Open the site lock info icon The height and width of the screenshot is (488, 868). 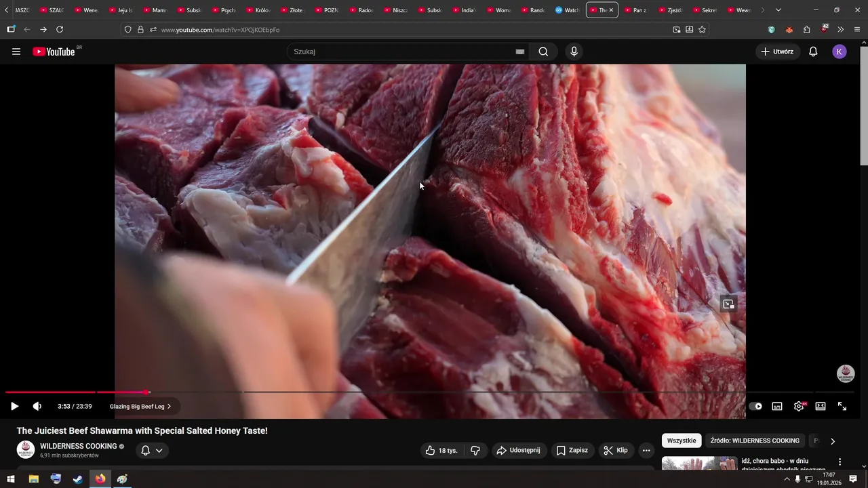140,30
